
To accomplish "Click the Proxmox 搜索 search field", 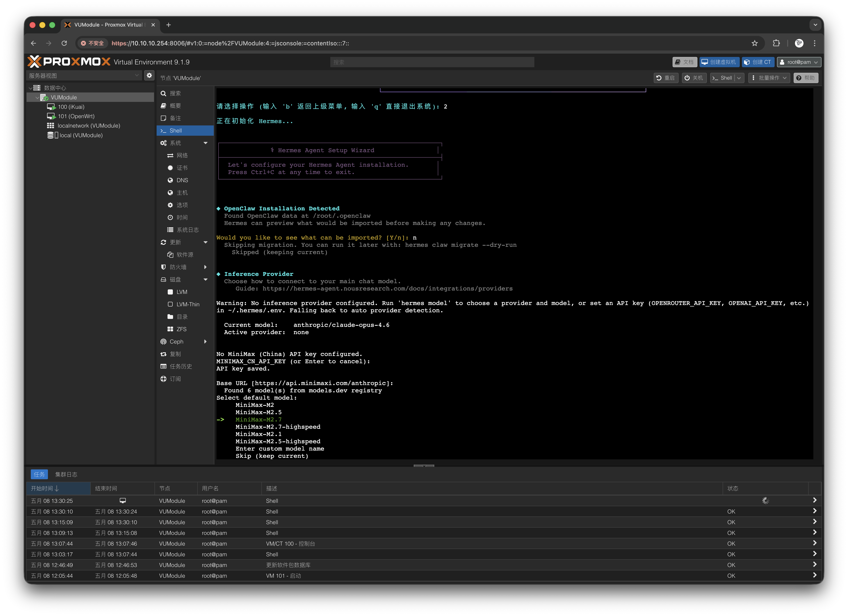I will [432, 62].
